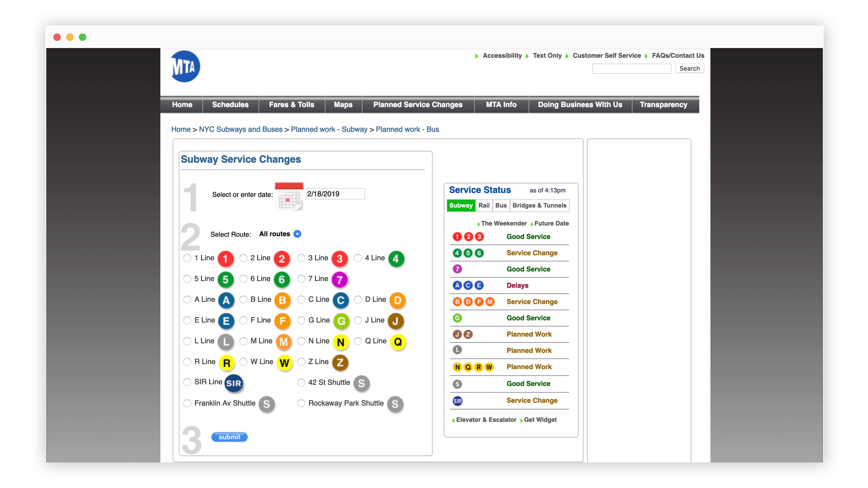
Task: Click the purple 7 line bullet icon
Action: coord(340,279)
